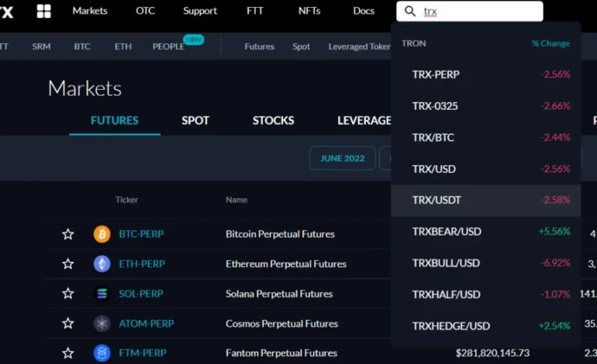Open Leveraged Tokens link
This screenshot has height=364, width=597.
click(360, 46)
